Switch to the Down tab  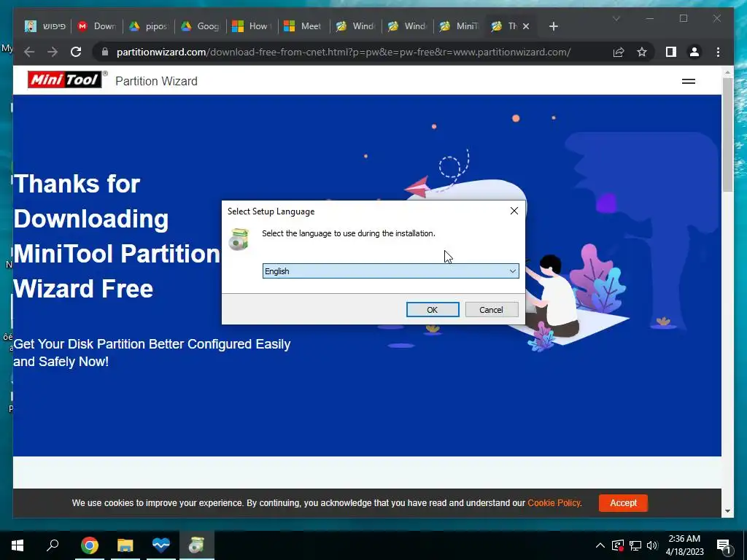tap(97, 26)
